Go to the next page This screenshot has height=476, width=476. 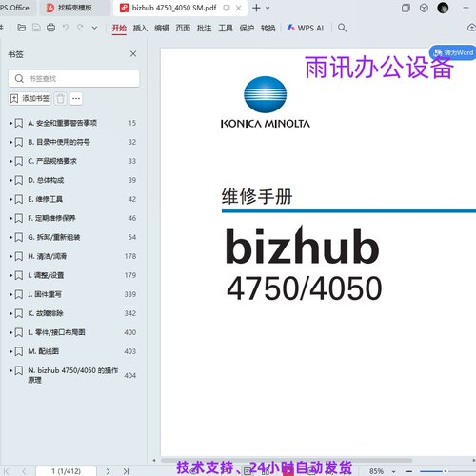coord(108,471)
